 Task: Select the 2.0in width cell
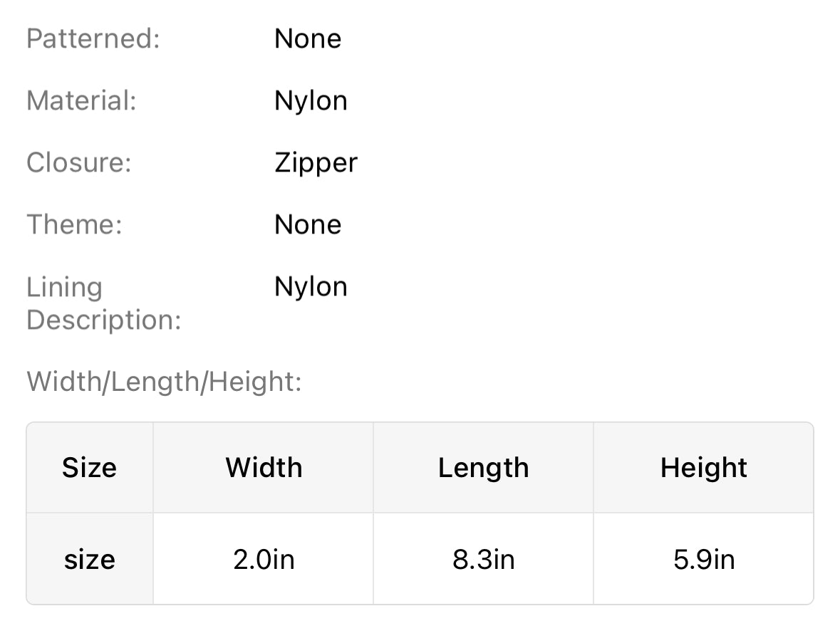pos(264,560)
